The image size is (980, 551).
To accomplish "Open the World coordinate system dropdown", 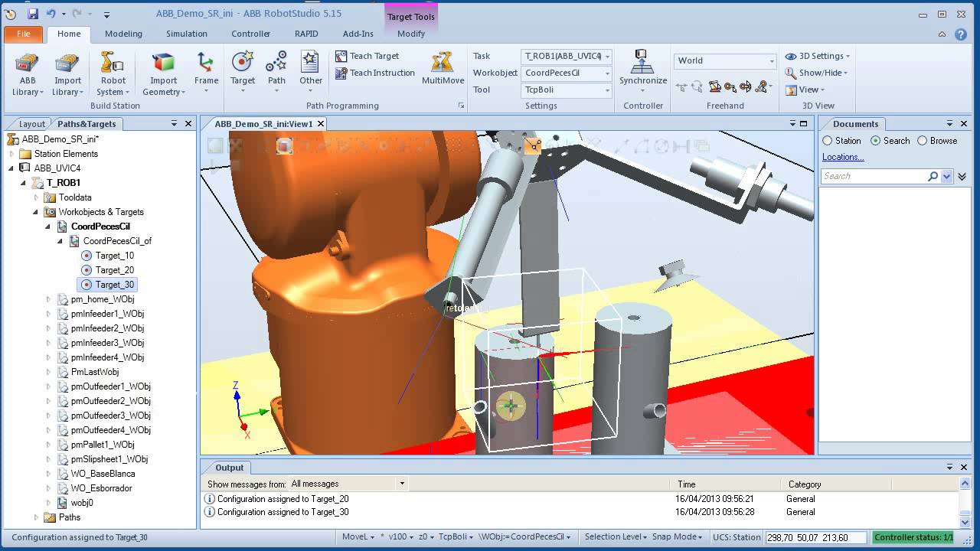I will [725, 60].
